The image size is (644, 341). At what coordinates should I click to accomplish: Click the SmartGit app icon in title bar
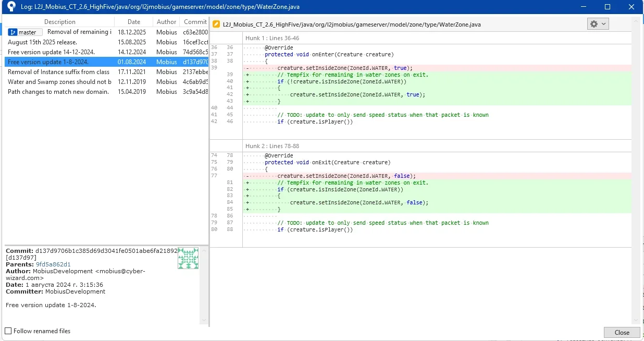11,7
